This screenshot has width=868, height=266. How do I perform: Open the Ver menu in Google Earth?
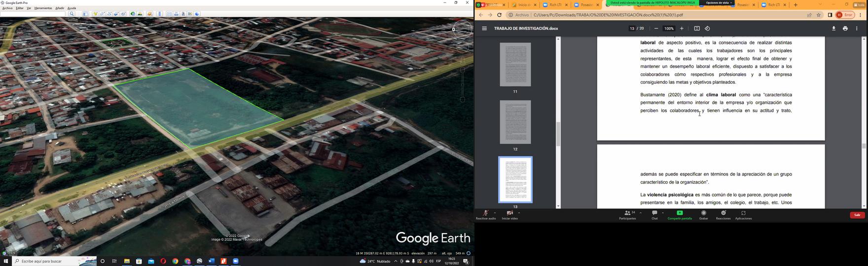tap(29, 8)
